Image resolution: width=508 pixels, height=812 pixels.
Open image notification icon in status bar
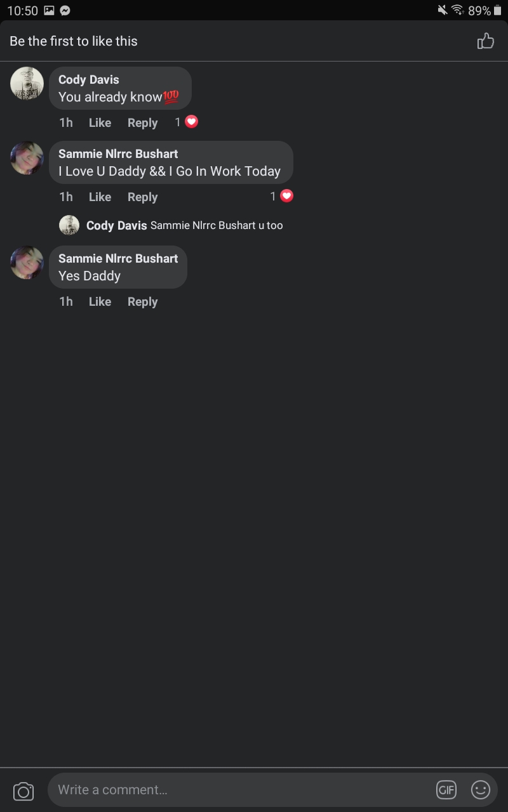(x=49, y=10)
